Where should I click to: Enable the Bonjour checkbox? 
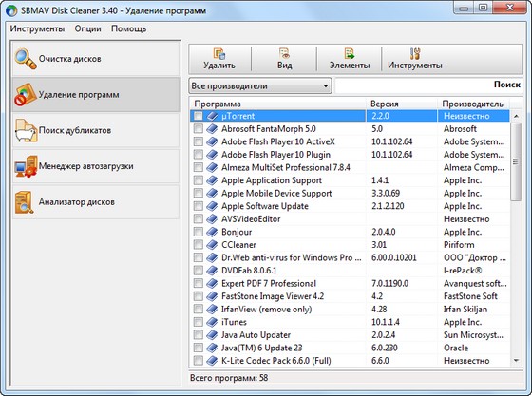(199, 232)
